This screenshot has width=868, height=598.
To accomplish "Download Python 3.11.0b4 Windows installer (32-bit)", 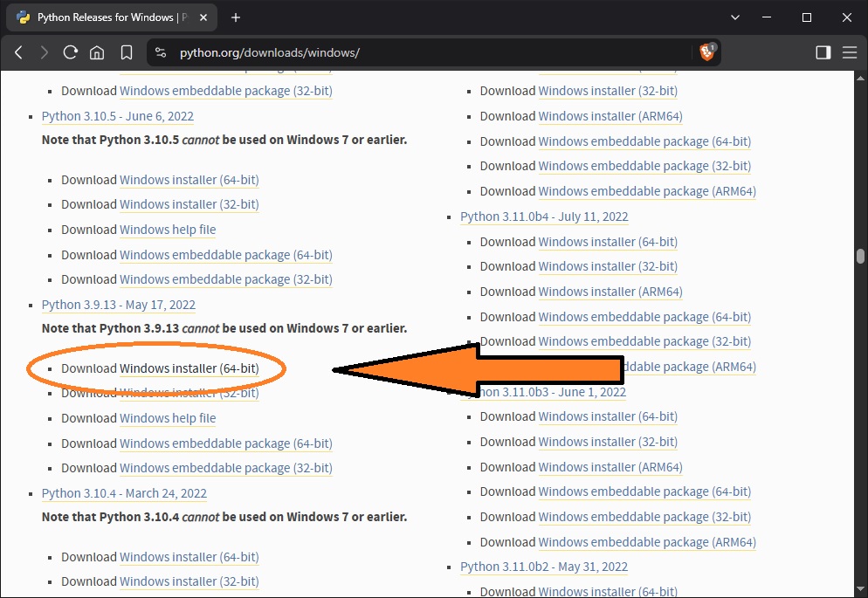I will pyautogui.click(x=608, y=266).
